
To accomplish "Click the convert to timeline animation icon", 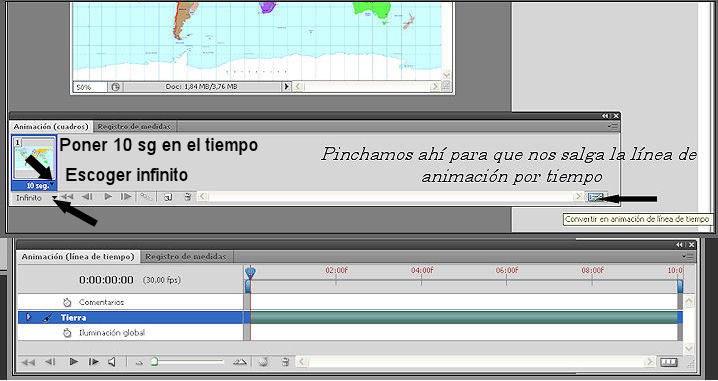I will click(596, 197).
